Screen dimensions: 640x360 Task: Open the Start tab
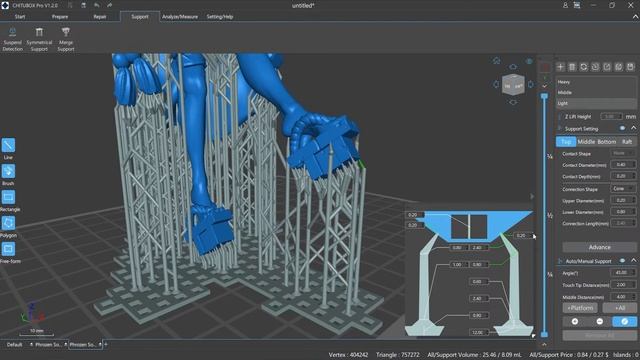coord(20,17)
